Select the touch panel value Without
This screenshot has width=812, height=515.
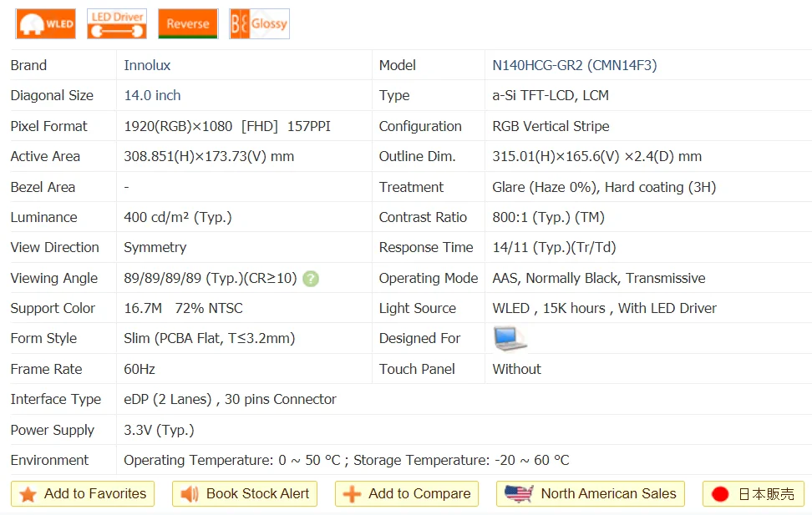pyautogui.click(x=516, y=369)
